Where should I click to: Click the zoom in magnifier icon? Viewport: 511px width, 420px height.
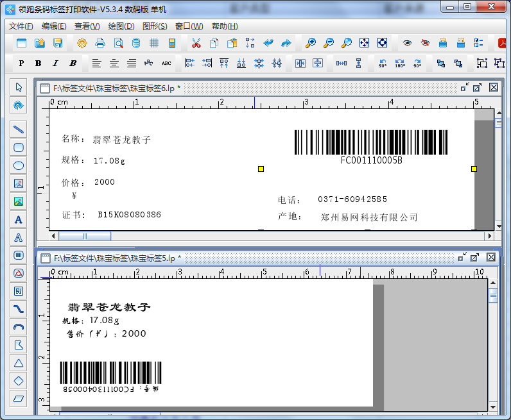pos(311,44)
